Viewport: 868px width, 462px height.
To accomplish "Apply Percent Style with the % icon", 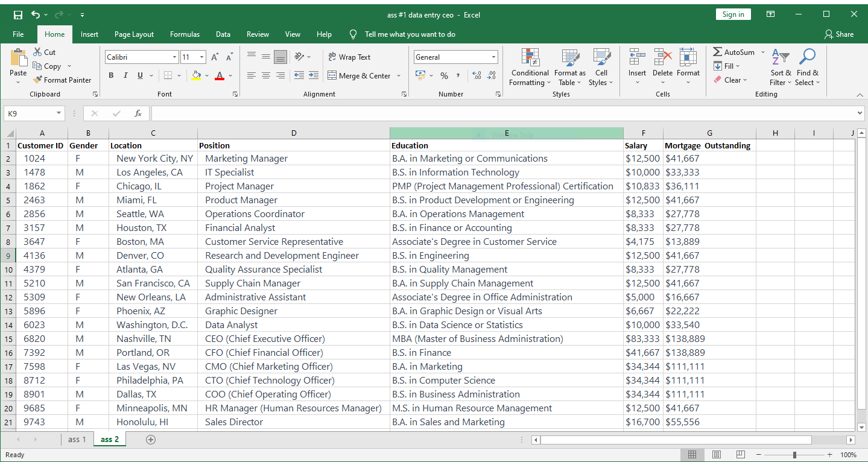I will point(444,75).
